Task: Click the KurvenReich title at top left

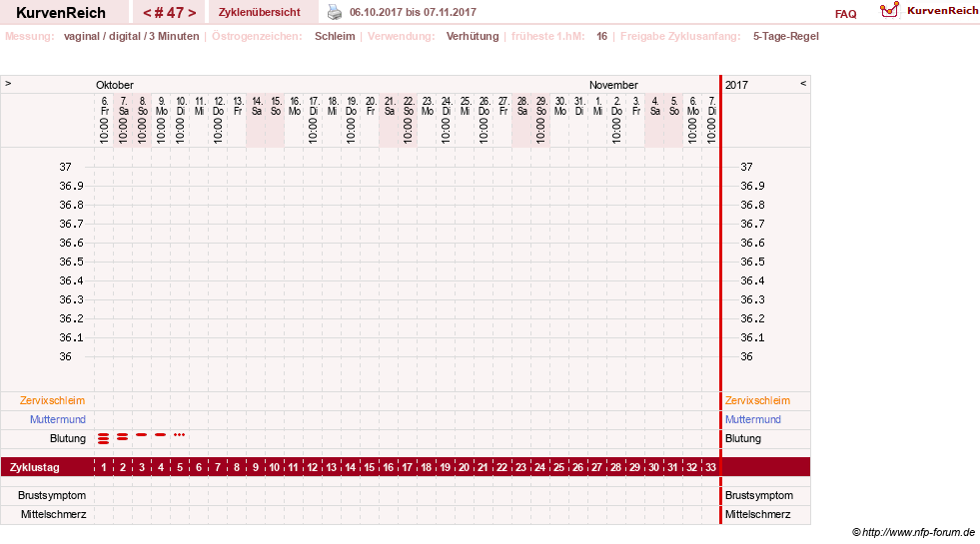Action: (x=61, y=13)
